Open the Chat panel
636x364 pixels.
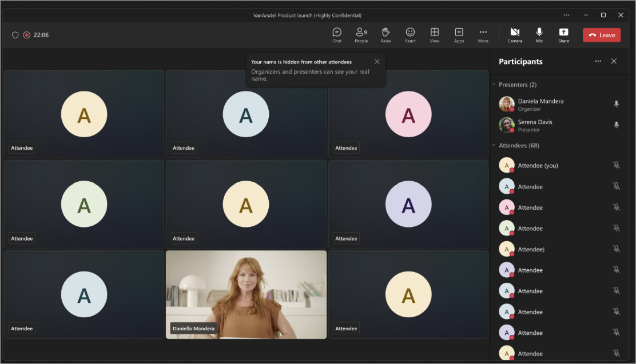(x=337, y=34)
